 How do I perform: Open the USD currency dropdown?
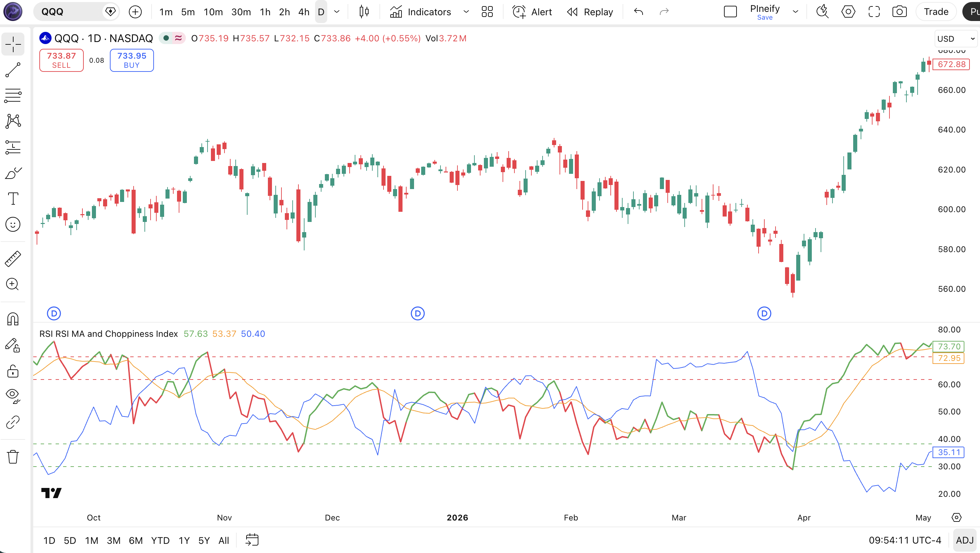pos(956,39)
